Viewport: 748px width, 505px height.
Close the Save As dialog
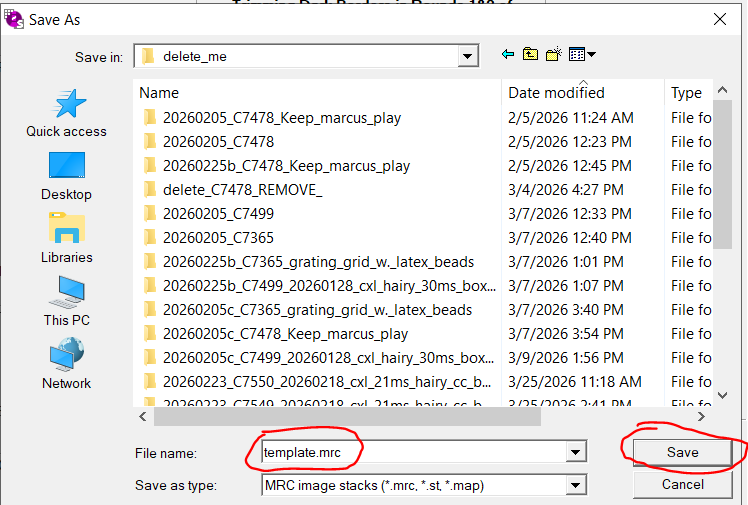pos(720,19)
